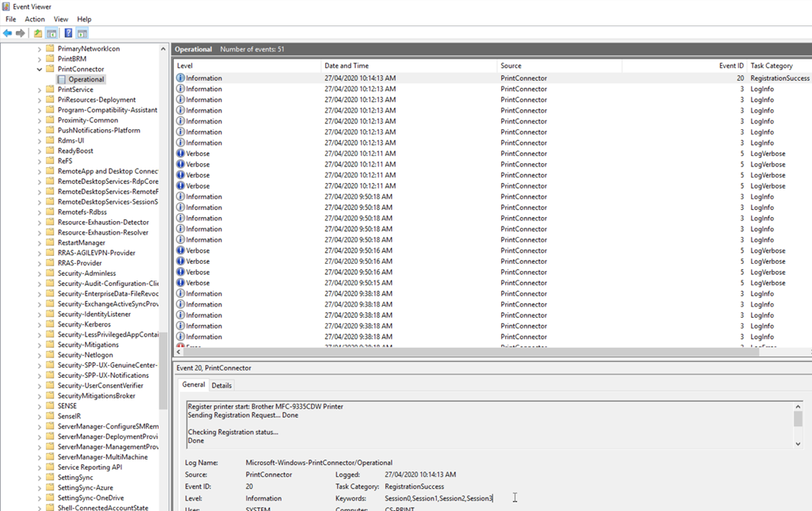Screen dimensions: 812x511
Task: Click the Up One Level folder icon
Action: pos(38,33)
